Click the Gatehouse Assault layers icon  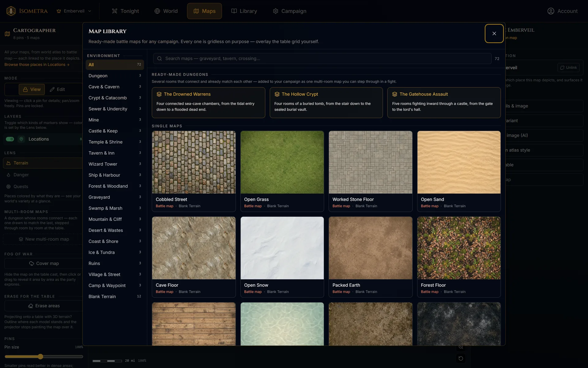(x=395, y=94)
